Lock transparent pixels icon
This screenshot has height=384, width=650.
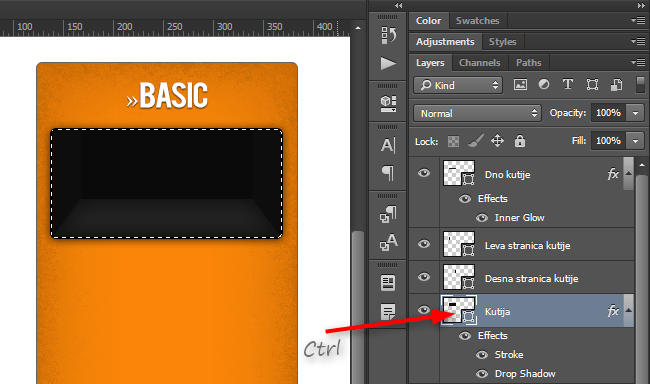(x=453, y=141)
